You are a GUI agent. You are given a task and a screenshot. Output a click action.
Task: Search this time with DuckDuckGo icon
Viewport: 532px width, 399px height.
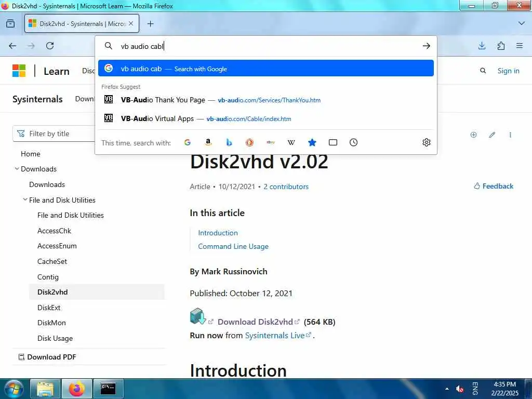(250, 142)
